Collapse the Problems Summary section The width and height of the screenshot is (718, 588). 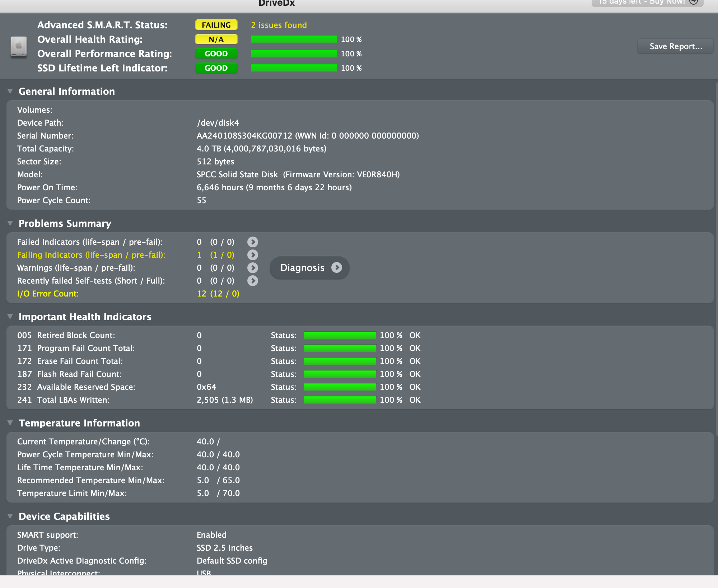(10, 223)
